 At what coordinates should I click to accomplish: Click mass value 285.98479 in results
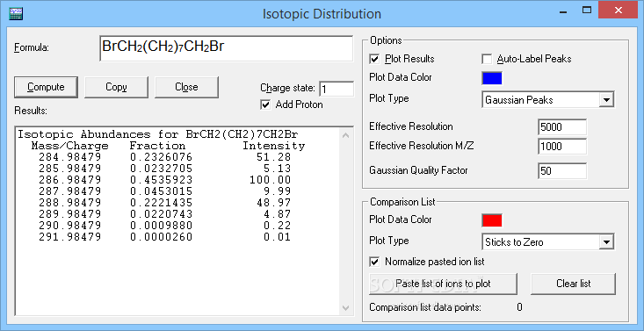(69, 169)
